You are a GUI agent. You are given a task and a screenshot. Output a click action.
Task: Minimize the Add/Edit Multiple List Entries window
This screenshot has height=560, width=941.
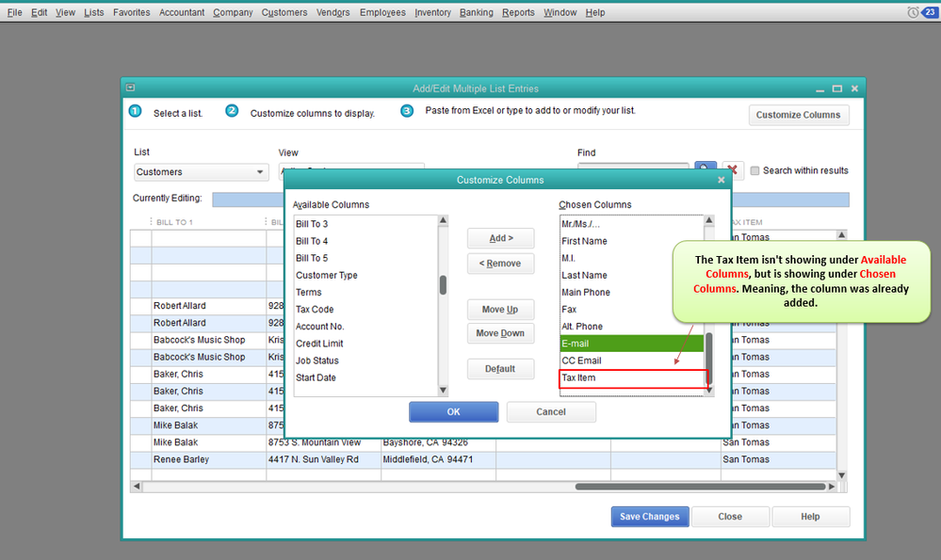(819, 89)
